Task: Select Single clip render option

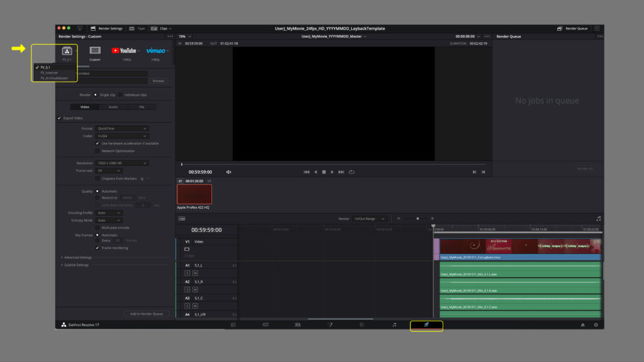Action: pos(96,95)
